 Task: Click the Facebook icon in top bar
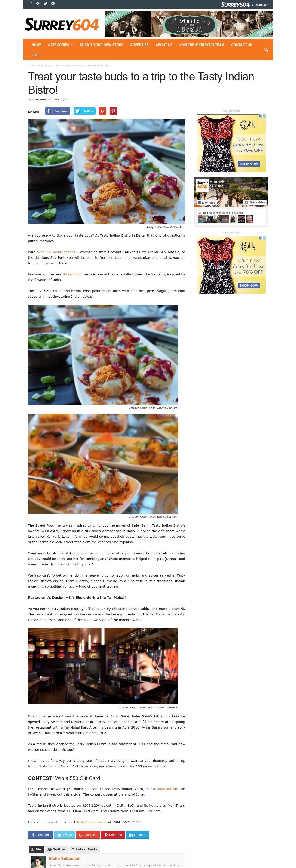click(31, 4)
